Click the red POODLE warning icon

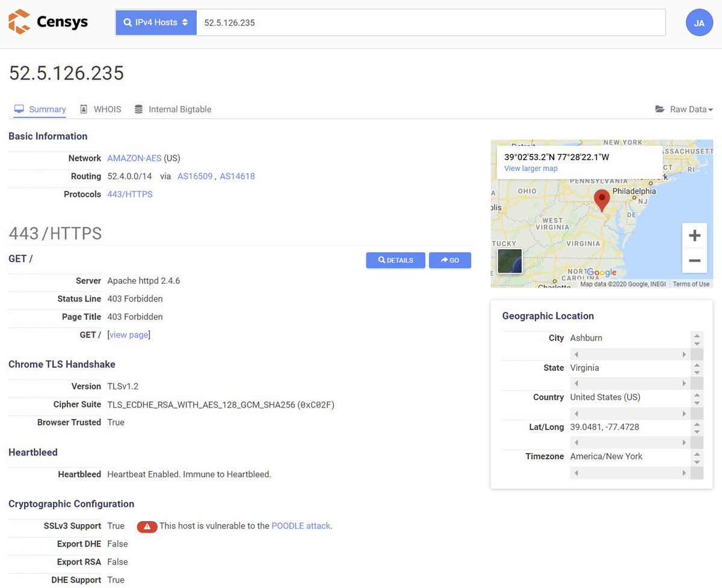(147, 526)
